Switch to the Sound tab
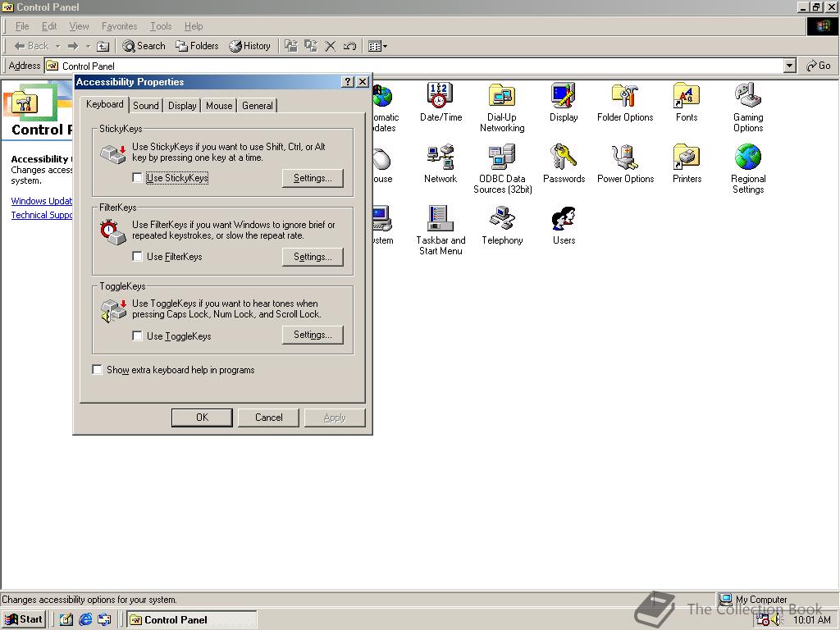This screenshot has height=630, width=840. pyautogui.click(x=146, y=106)
